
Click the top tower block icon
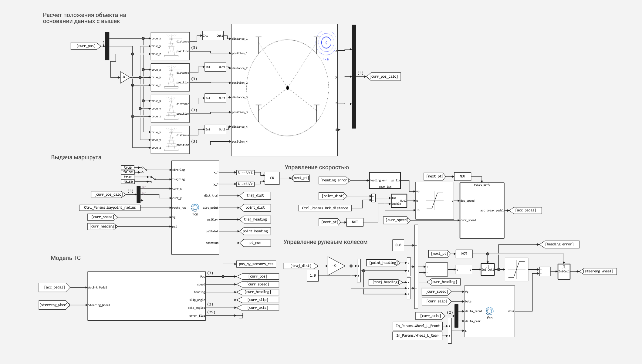[x=170, y=46]
